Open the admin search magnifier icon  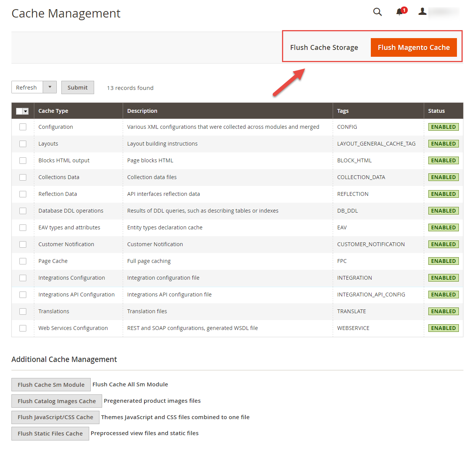click(x=377, y=12)
